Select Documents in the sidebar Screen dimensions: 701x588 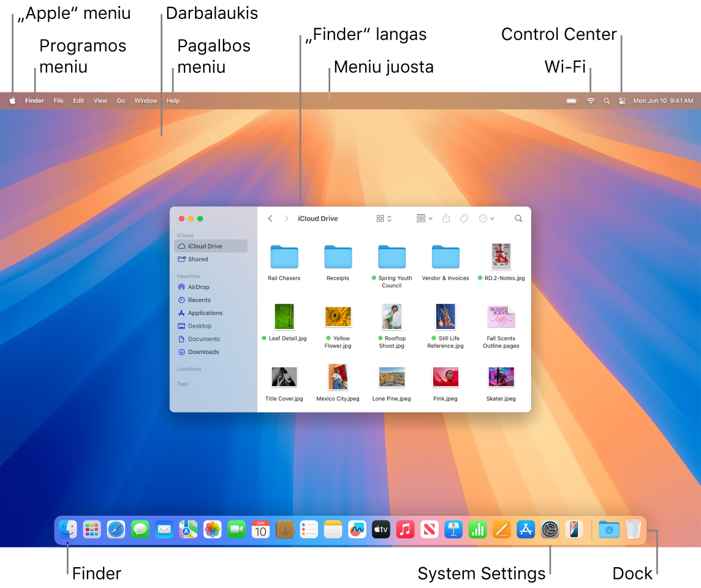pos(211,339)
